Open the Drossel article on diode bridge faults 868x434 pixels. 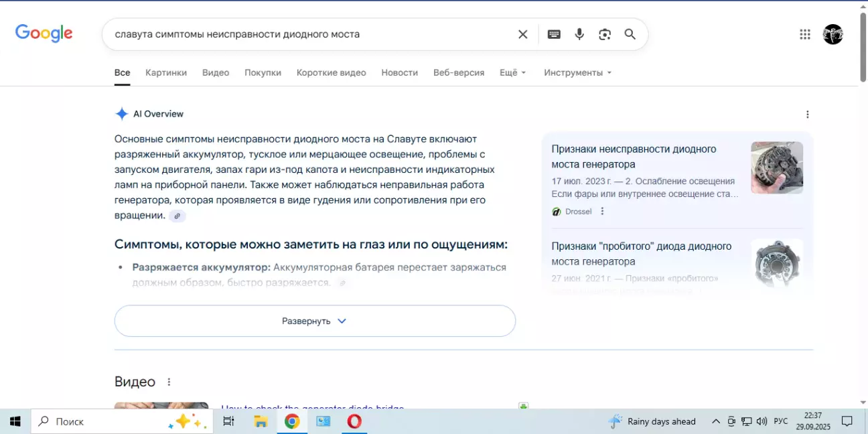634,157
